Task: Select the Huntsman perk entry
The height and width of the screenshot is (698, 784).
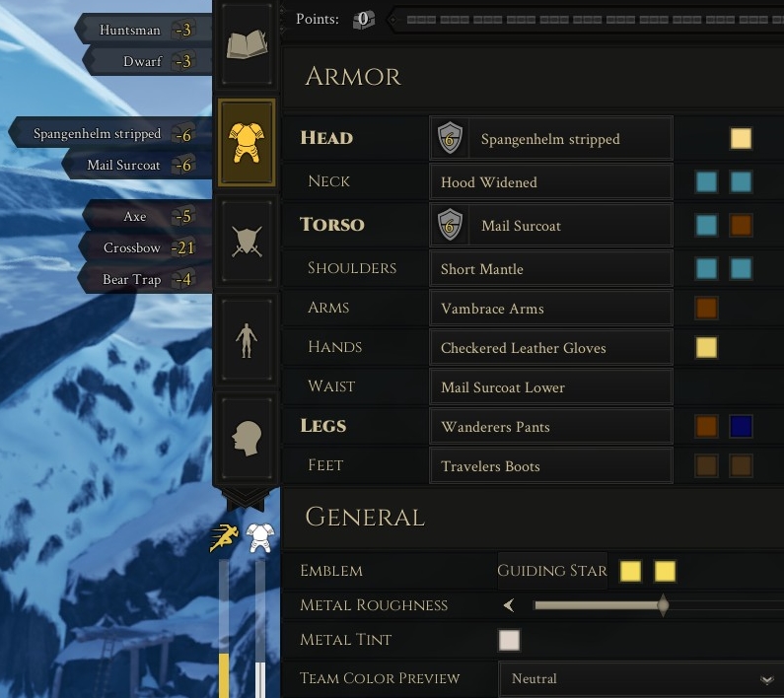Action: pos(143,30)
